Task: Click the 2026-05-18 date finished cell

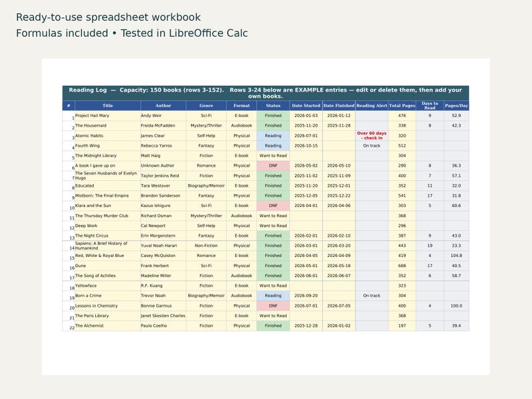Action: coord(338,265)
